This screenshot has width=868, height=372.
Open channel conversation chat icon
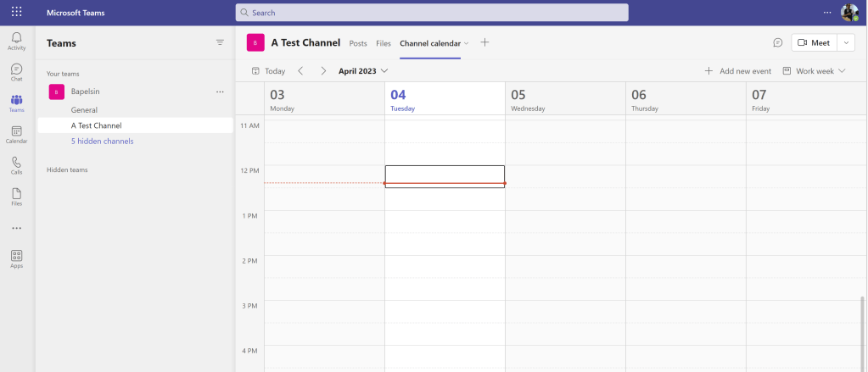point(777,42)
